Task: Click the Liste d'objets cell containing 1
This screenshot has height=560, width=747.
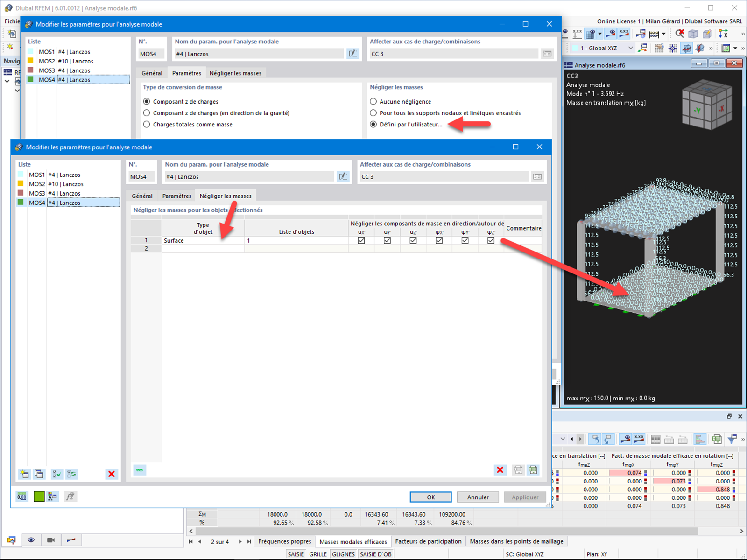Action: pos(296,240)
